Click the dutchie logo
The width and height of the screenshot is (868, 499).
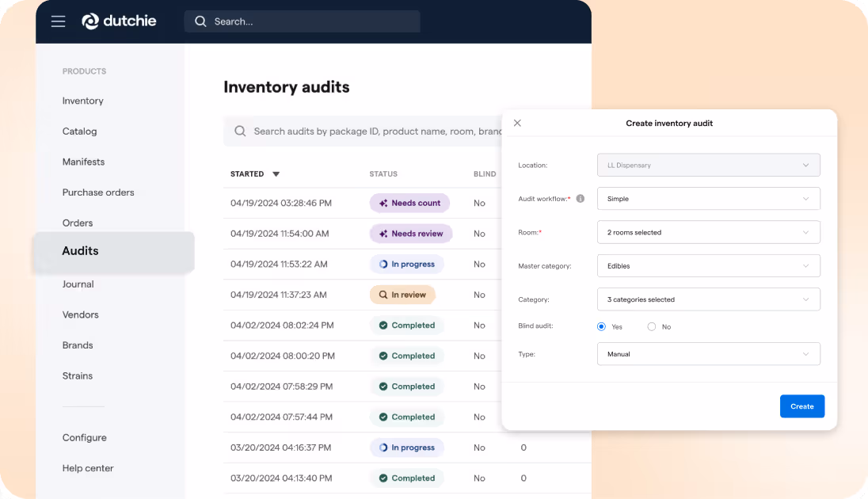tap(119, 21)
